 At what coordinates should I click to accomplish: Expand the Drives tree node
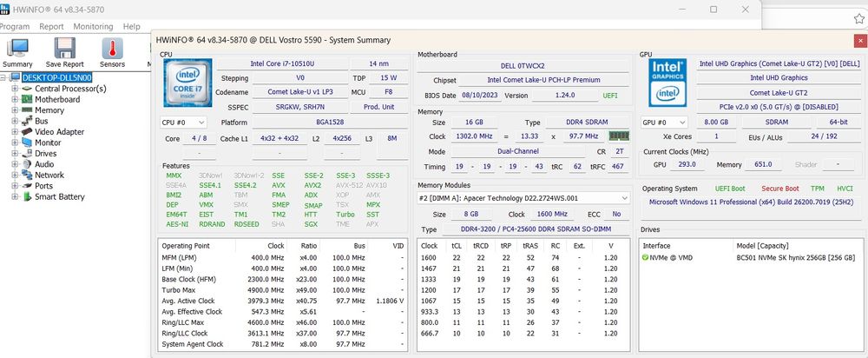coord(15,154)
